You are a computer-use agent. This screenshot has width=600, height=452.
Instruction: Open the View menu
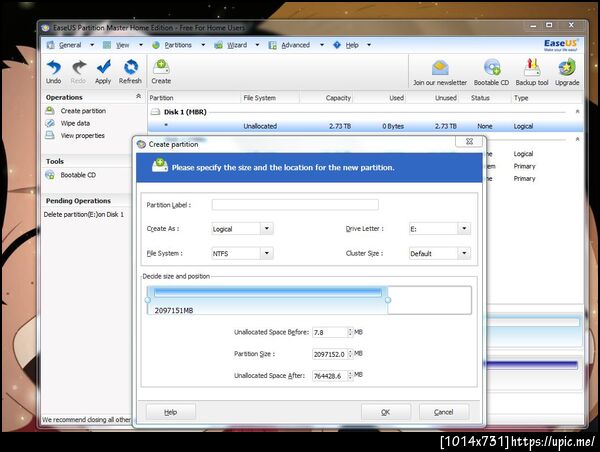(x=122, y=45)
